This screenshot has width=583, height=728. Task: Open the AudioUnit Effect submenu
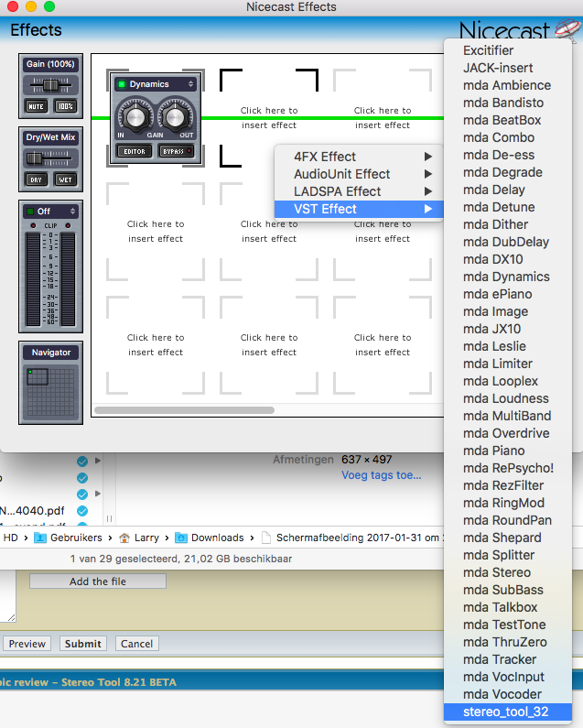coord(359,174)
